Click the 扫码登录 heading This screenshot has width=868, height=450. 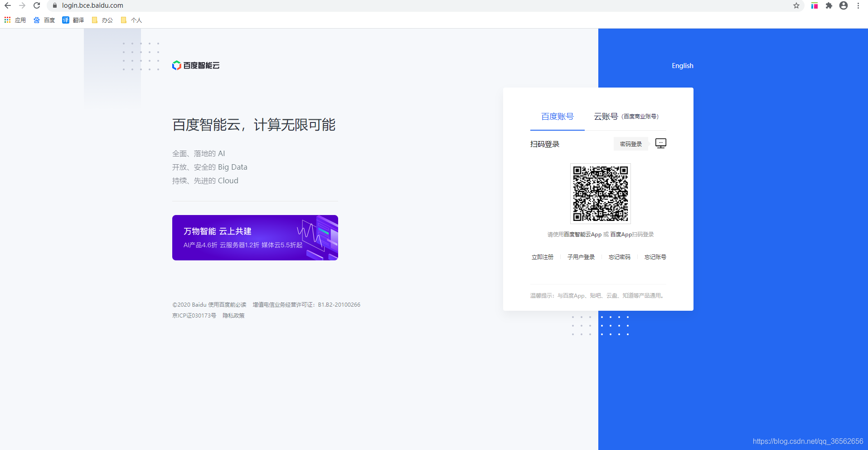pos(545,144)
